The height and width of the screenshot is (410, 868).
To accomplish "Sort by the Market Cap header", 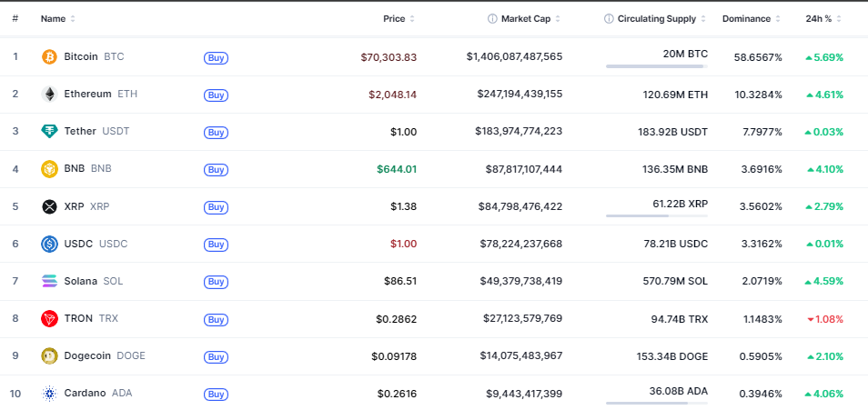I will pyautogui.click(x=528, y=18).
